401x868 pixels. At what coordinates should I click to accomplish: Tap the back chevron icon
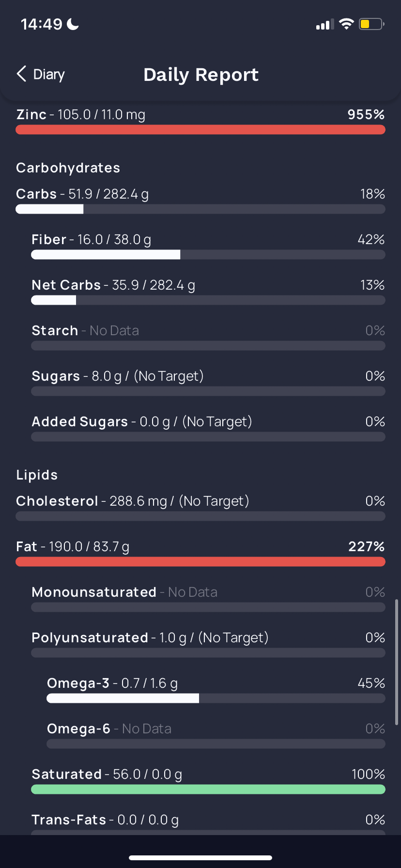click(21, 74)
